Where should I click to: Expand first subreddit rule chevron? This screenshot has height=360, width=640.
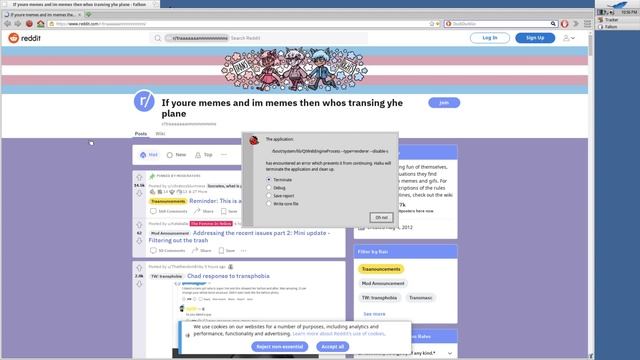(x=449, y=353)
